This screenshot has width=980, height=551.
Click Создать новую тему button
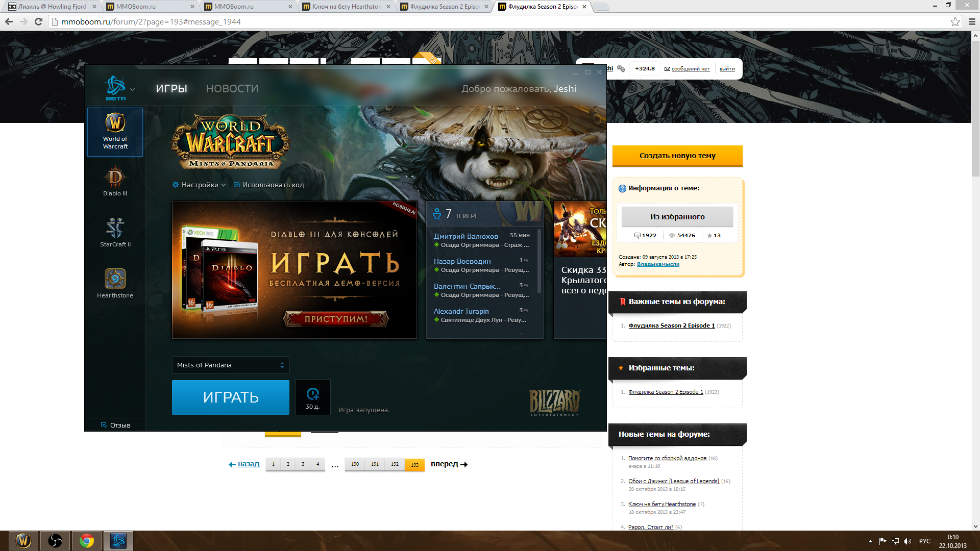[677, 156]
